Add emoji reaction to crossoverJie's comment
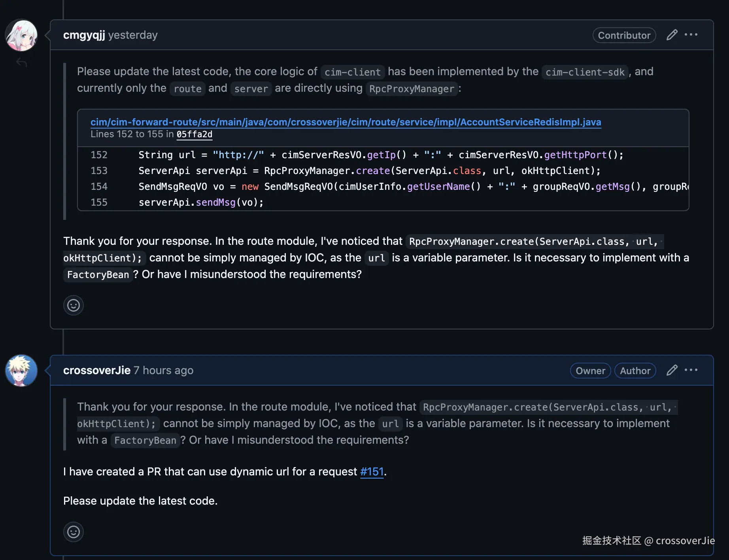 [x=74, y=532]
